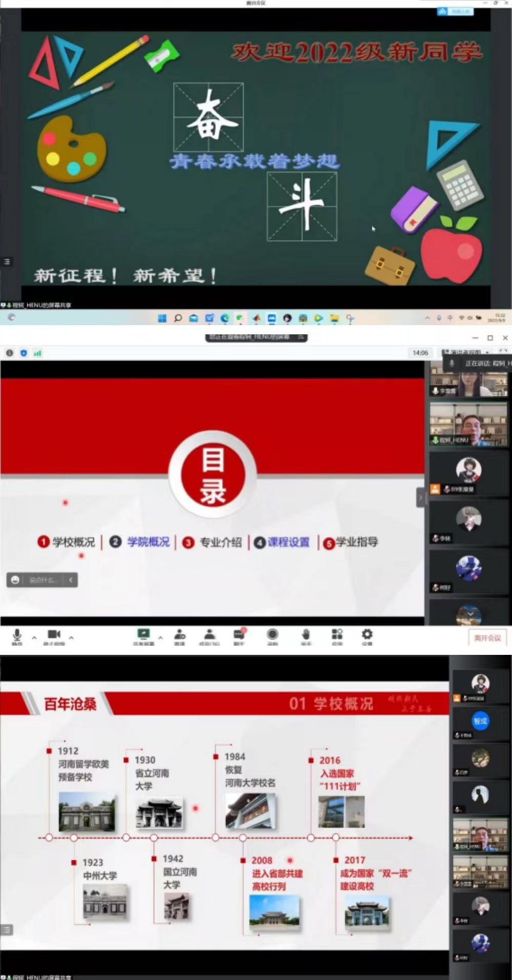Click the green share screen icon
The image size is (512, 980).
pos(143,635)
